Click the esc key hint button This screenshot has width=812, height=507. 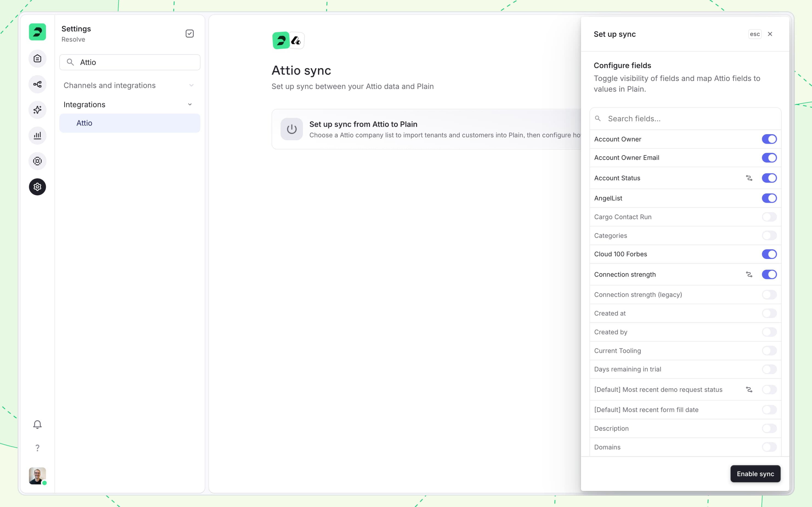pos(755,34)
